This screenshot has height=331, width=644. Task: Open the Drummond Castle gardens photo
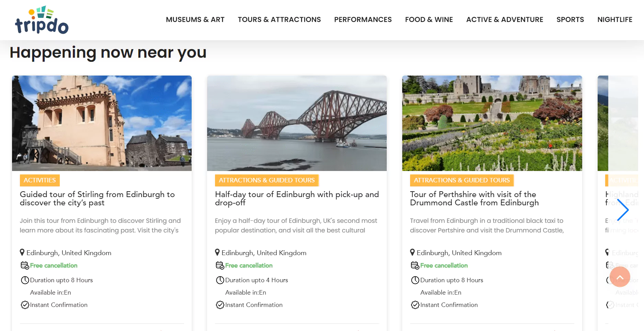(x=492, y=123)
